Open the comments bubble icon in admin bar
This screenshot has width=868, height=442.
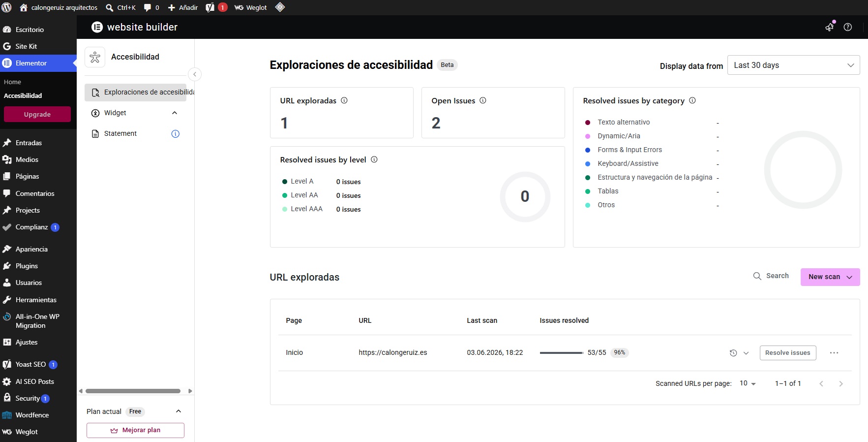pyautogui.click(x=148, y=7)
